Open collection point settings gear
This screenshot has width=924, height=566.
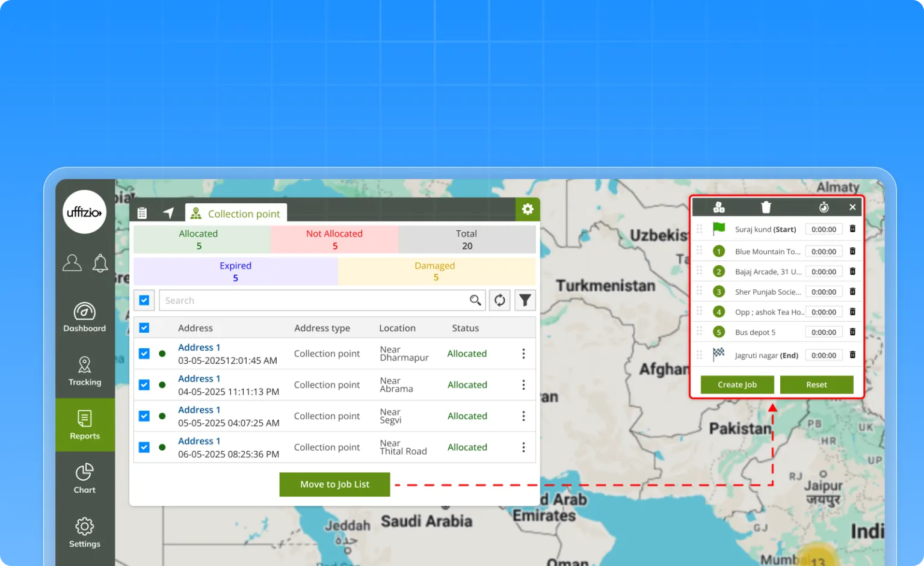(528, 209)
